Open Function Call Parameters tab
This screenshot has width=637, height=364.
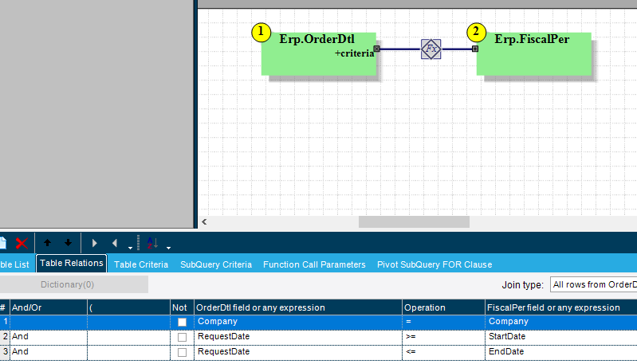(314, 264)
